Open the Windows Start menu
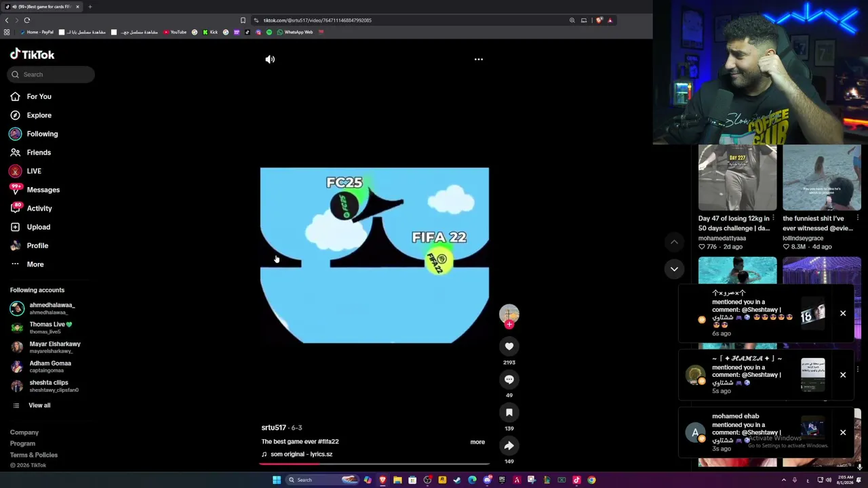The height and width of the screenshot is (488, 868). tap(277, 480)
